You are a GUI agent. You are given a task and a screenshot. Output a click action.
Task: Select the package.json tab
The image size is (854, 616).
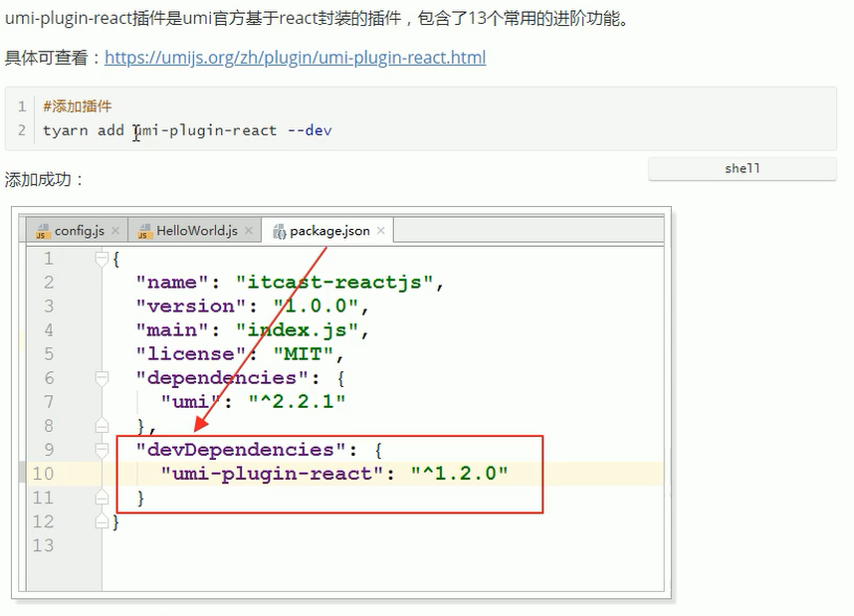click(329, 231)
